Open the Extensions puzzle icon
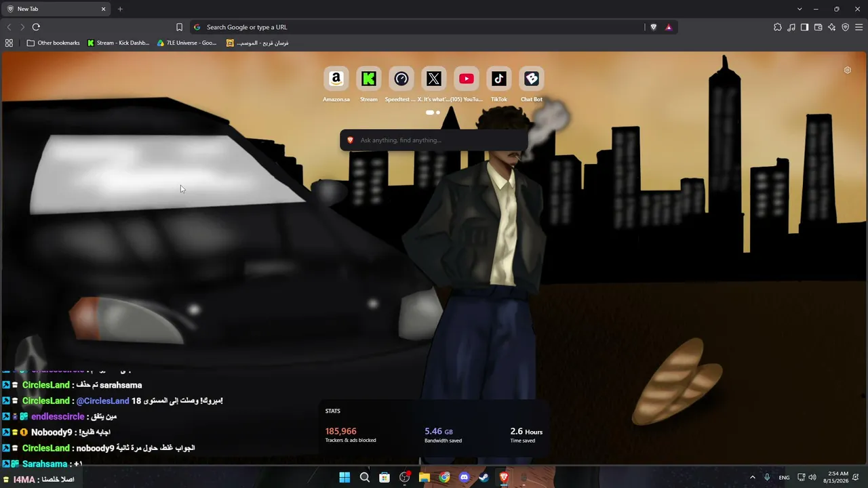This screenshot has height=488, width=868. [x=778, y=27]
